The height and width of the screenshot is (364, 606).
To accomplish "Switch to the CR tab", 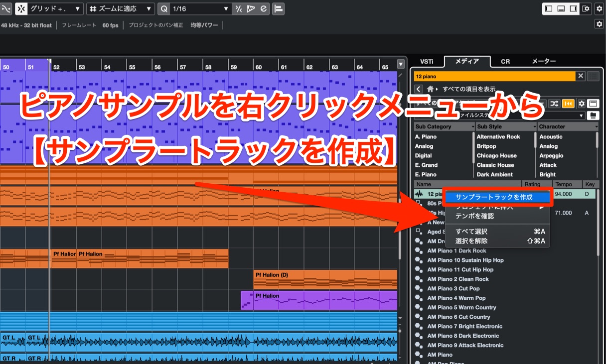I will point(505,61).
